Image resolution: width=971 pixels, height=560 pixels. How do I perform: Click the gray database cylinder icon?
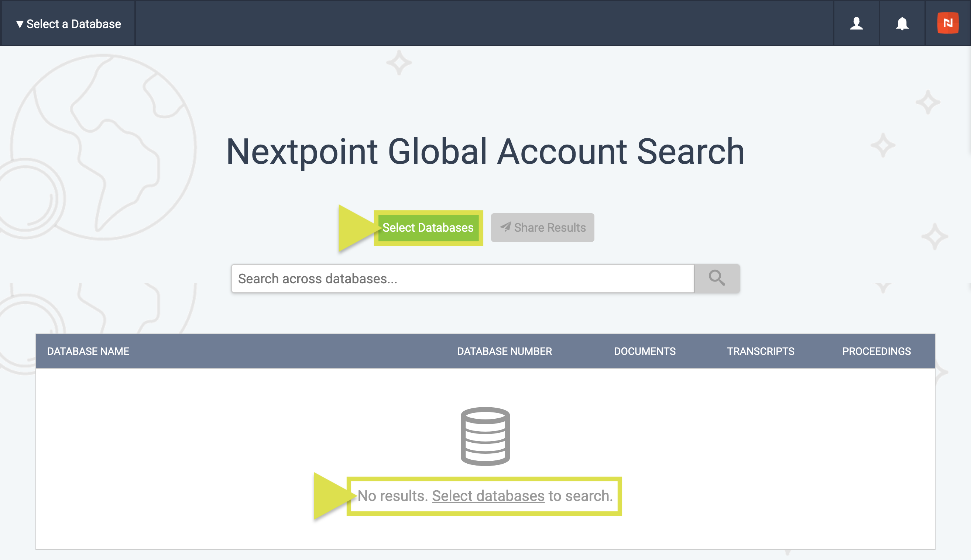click(x=485, y=436)
